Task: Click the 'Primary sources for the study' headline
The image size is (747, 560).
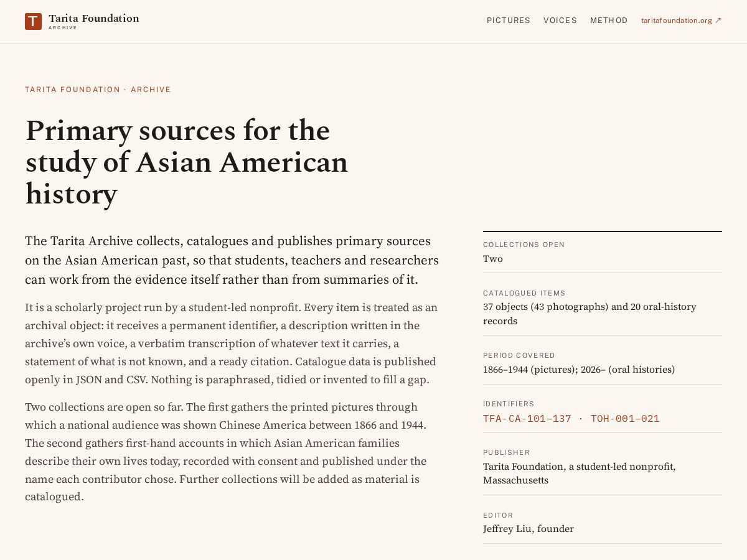Action: pyautogui.click(x=187, y=162)
